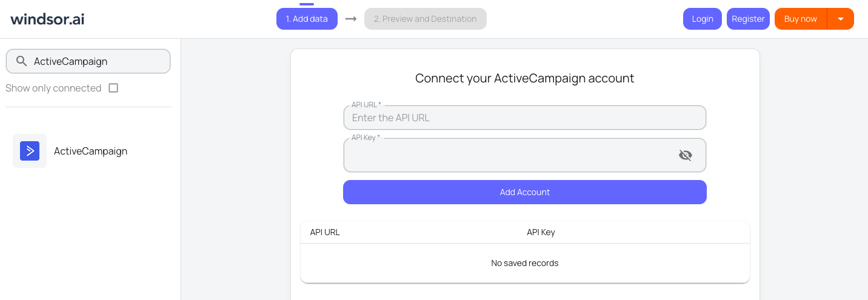Screen dimensions: 868x300
Task: Go to the windsor.ai home logo
Action: pyautogui.click(x=47, y=19)
